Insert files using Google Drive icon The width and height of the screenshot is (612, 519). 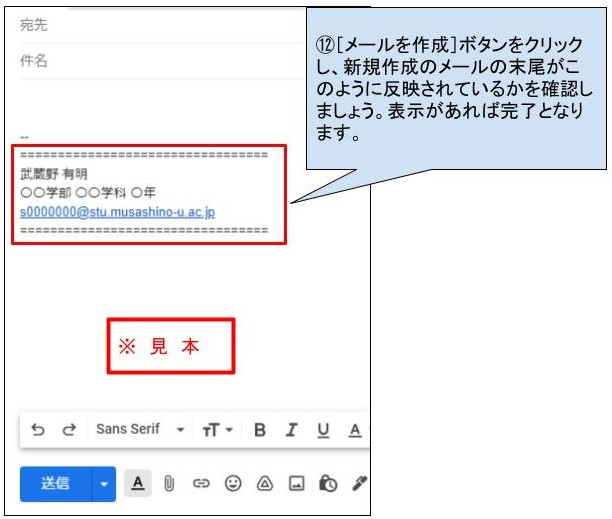[x=265, y=484]
